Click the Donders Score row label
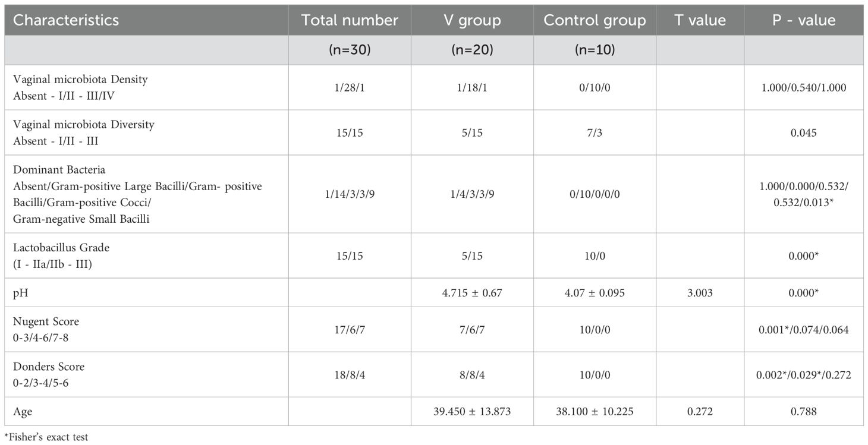The height and width of the screenshot is (445, 868). click(x=49, y=367)
